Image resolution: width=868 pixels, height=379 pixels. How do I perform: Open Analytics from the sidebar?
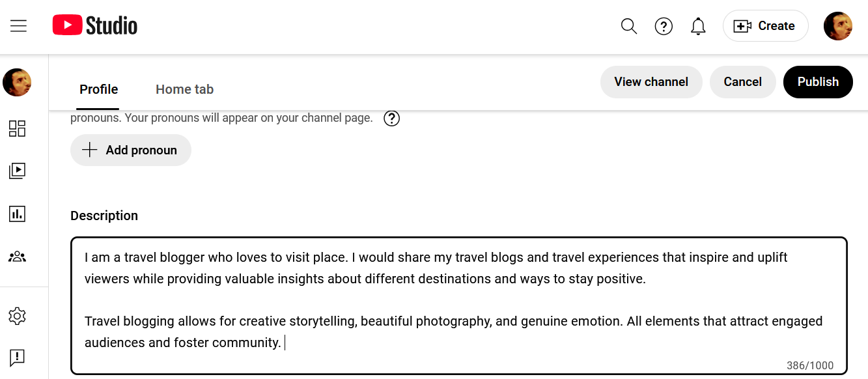17,214
